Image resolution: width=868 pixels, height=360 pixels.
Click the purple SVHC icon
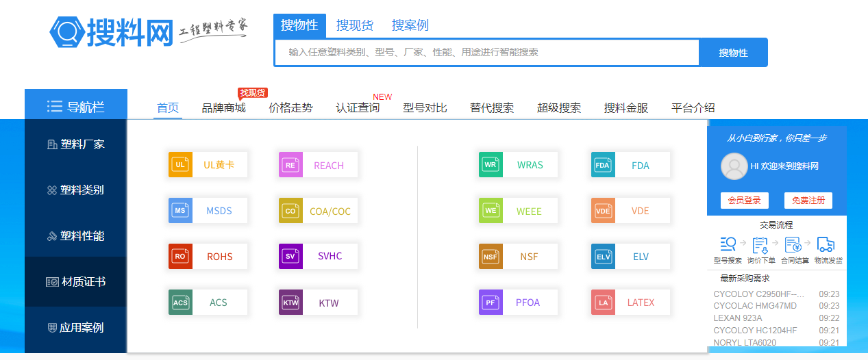pos(290,257)
